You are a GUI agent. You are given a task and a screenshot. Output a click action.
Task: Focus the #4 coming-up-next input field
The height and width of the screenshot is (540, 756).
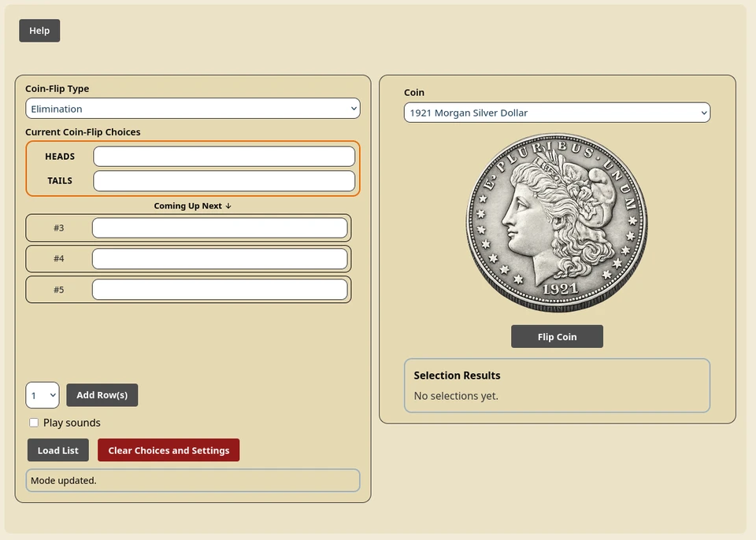[220, 258]
